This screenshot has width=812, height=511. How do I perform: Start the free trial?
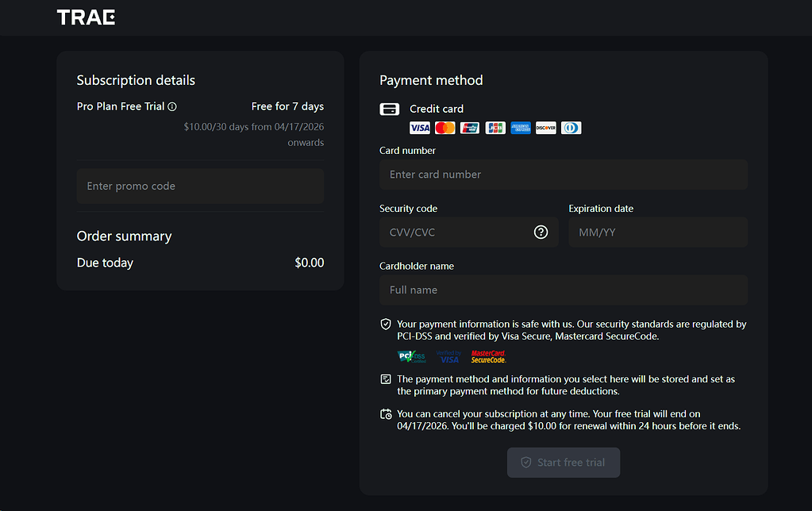tap(564, 463)
